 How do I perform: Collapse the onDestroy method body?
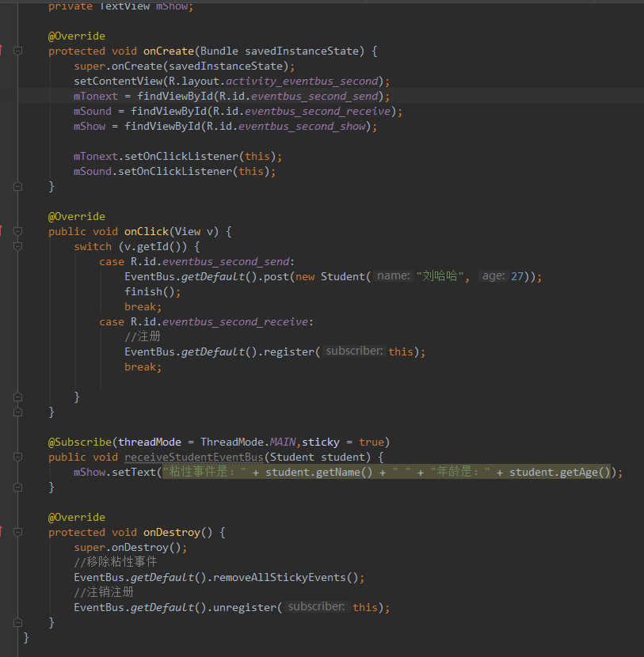pyautogui.click(x=17, y=532)
